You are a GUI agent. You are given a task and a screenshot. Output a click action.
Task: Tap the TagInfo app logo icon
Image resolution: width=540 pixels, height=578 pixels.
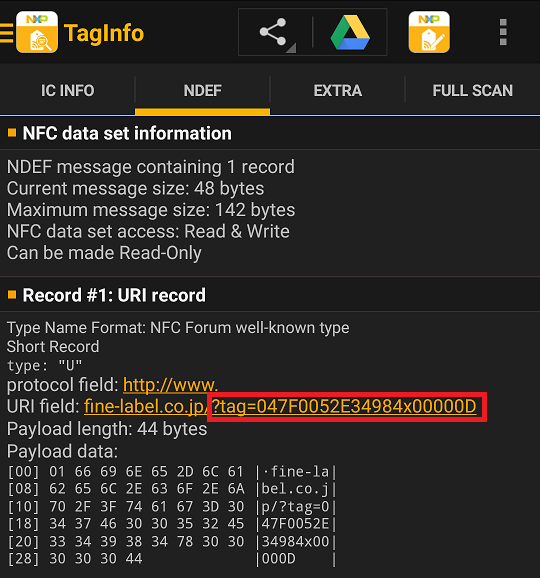click(x=37, y=32)
